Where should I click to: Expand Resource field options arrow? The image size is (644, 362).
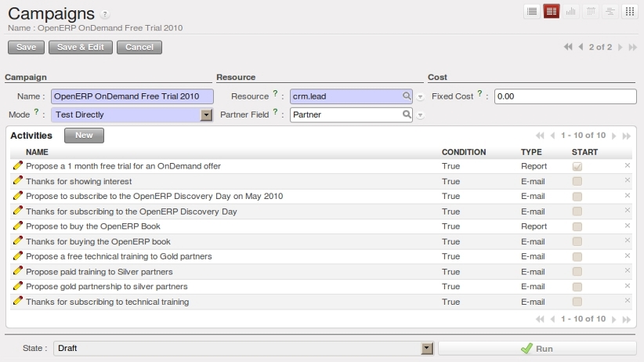tap(420, 97)
